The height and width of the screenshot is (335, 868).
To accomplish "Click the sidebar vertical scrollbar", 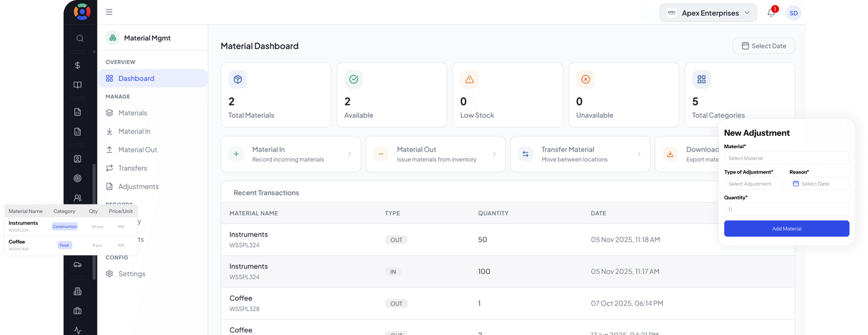I will click(94, 222).
